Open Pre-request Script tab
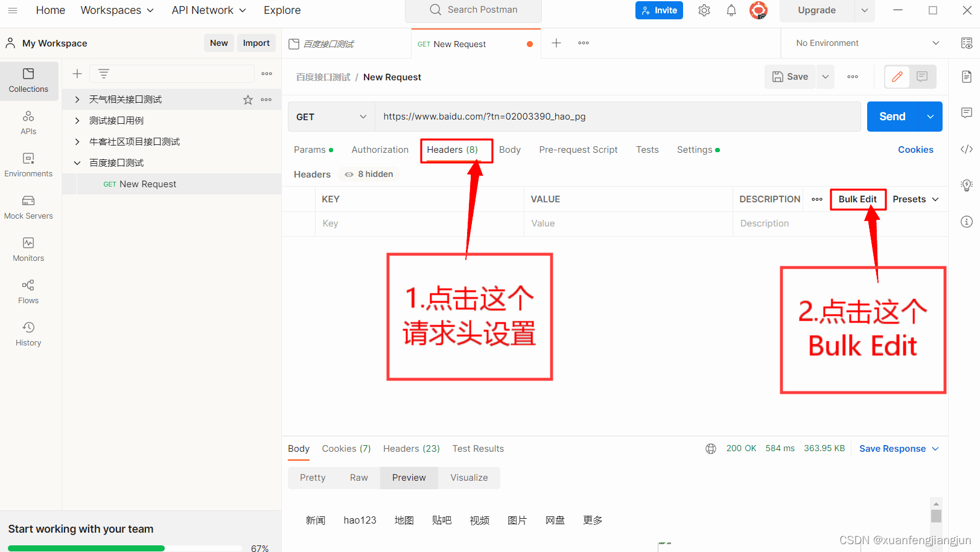The width and height of the screenshot is (980, 552). click(x=578, y=150)
